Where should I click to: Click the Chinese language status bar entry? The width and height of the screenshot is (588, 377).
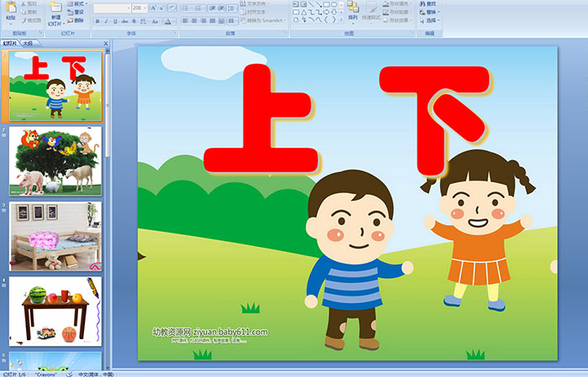96,374
